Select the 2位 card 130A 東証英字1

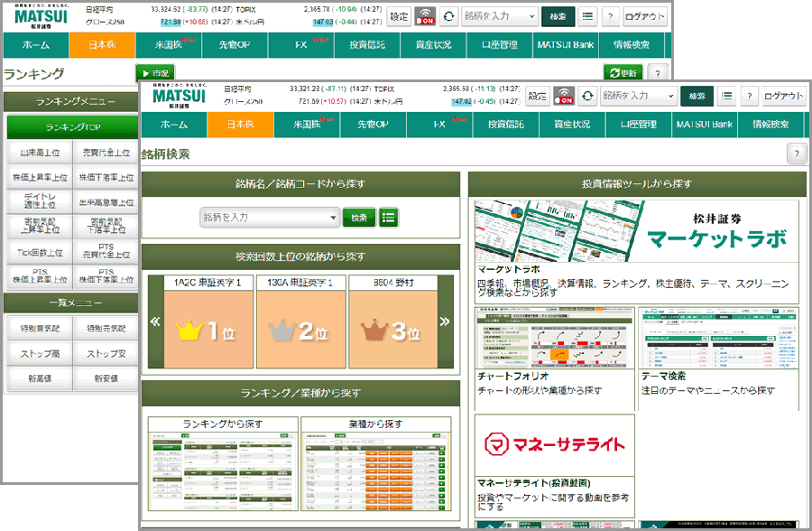pos(300,321)
